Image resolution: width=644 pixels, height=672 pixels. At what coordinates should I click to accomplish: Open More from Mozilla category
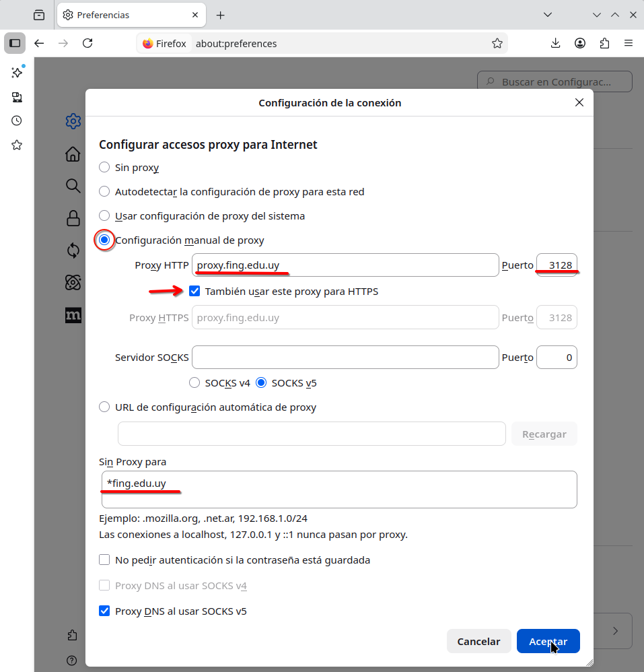pos(73,315)
